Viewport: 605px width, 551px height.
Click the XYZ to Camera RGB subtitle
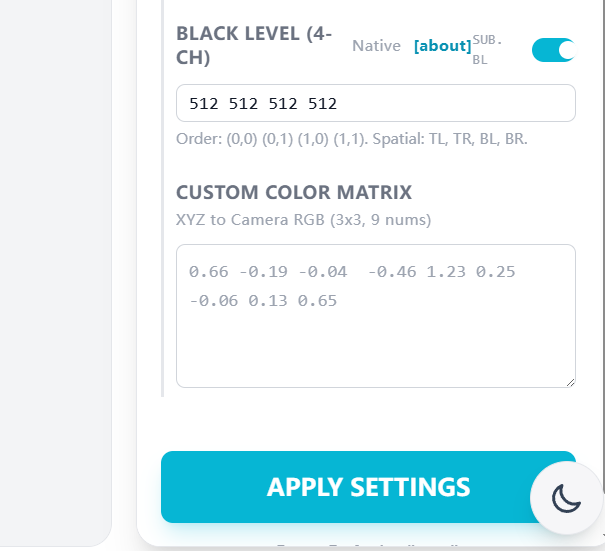(303, 219)
